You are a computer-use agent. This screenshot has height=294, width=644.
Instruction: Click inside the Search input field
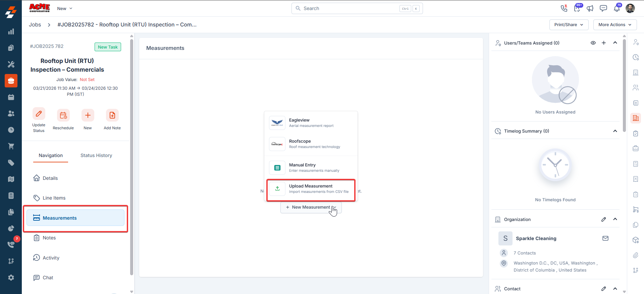(x=357, y=8)
